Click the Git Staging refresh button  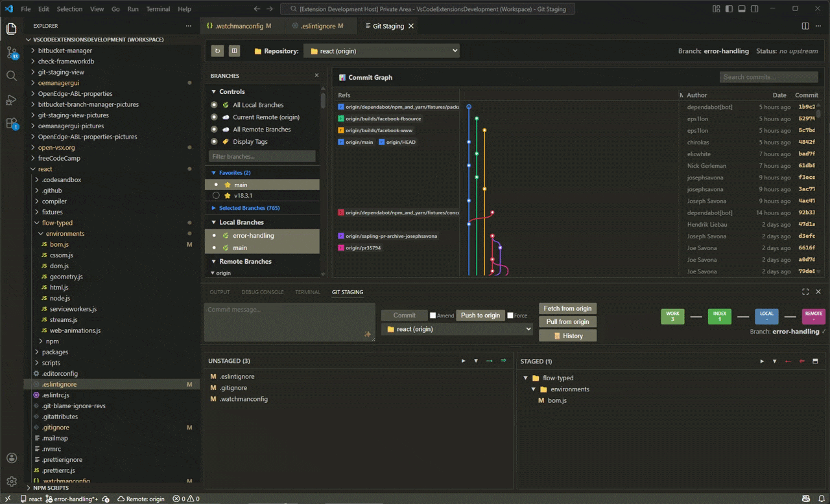point(217,51)
